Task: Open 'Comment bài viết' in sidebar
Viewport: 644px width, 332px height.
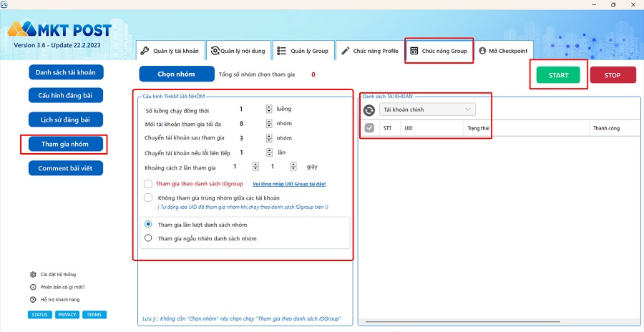Action: 66,168
